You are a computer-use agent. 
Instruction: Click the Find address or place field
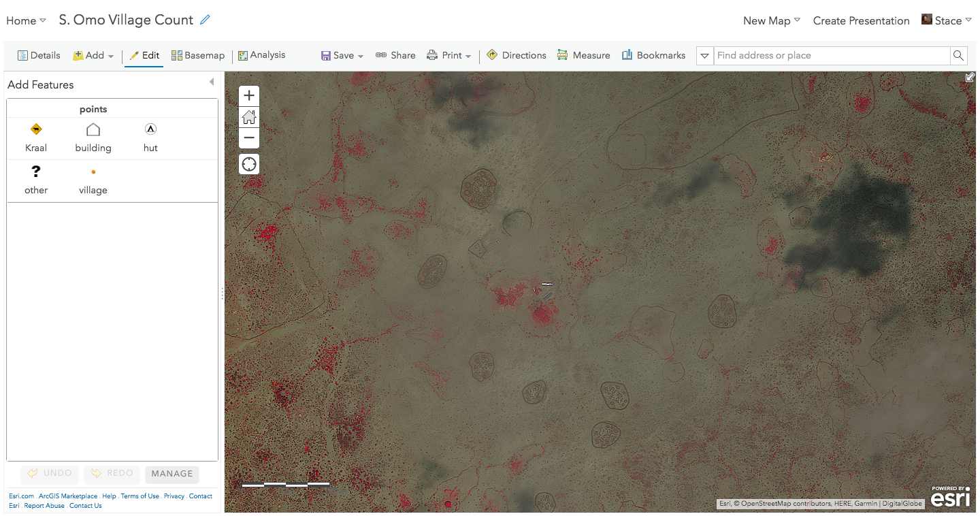[832, 56]
